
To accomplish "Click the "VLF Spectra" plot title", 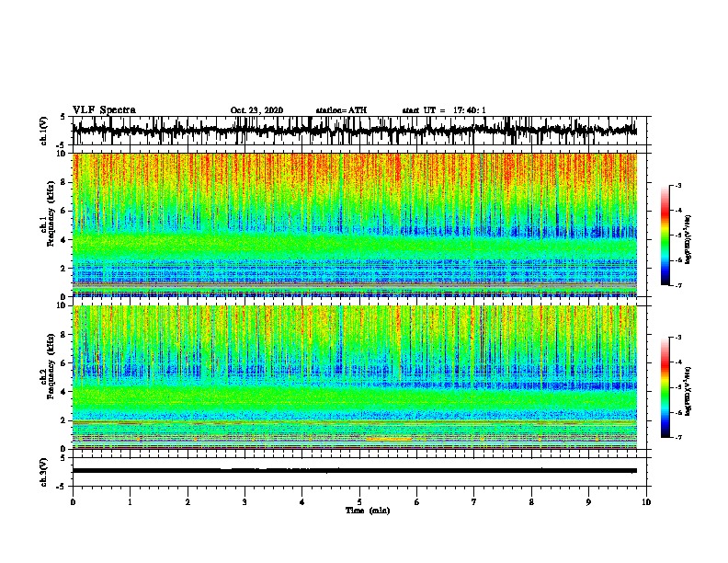I will coord(104,110).
